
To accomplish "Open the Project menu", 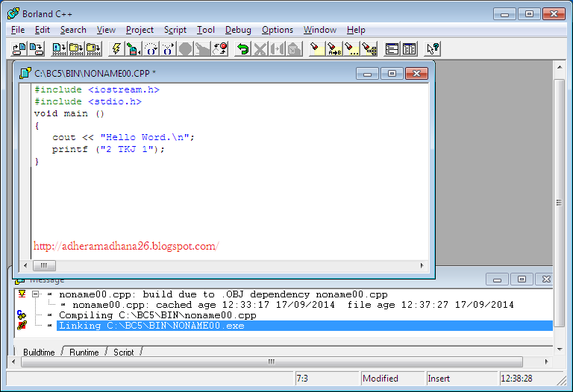I will click(x=140, y=30).
